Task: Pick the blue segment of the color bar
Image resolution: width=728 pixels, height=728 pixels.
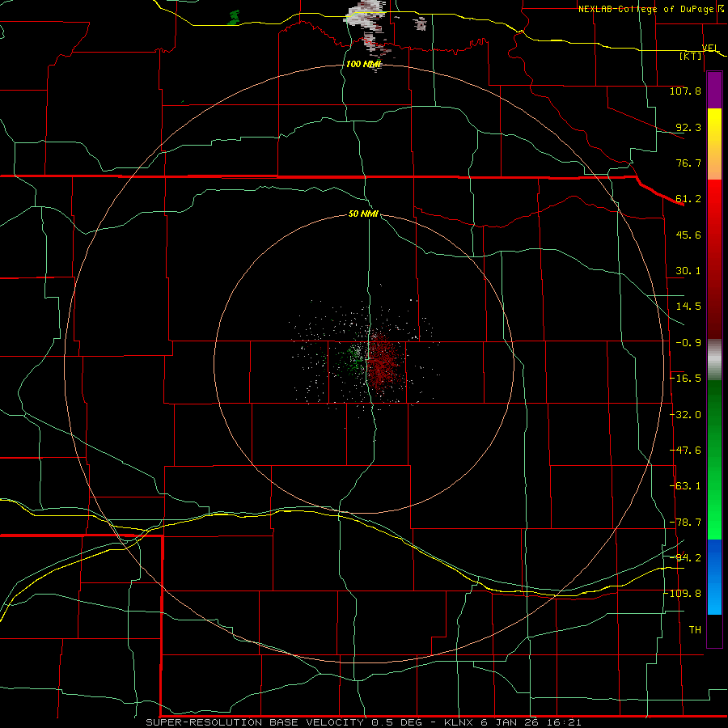Action: pos(714,577)
